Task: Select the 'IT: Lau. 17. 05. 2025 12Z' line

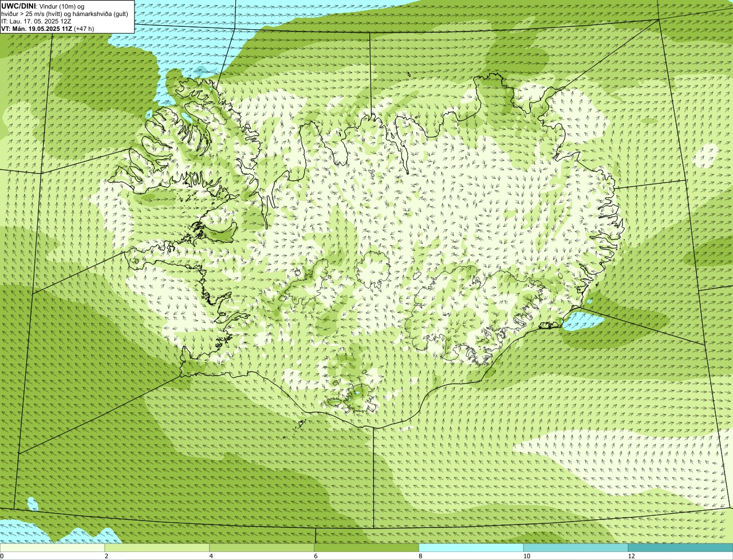Action: click(37, 21)
